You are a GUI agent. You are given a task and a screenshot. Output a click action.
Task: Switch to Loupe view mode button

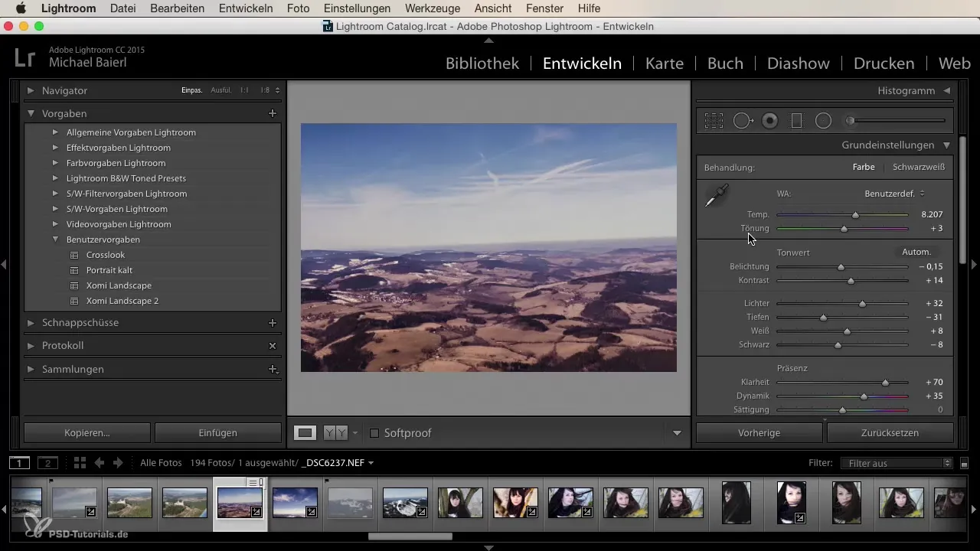[305, 433]
